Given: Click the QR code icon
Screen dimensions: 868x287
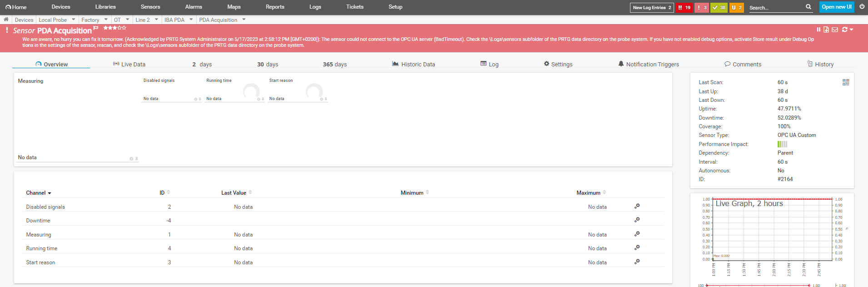Looking at the screenshot, I should (x=846, y=82).
